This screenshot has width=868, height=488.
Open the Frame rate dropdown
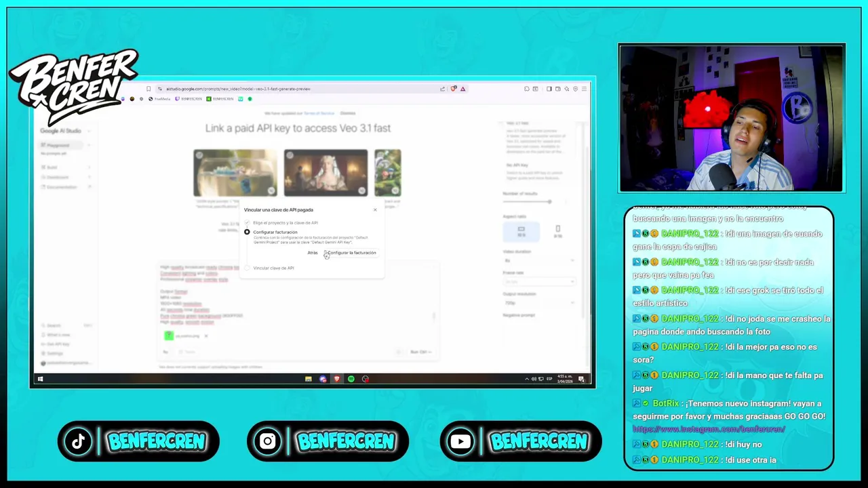pyautogui.click(x=539, y=281)
